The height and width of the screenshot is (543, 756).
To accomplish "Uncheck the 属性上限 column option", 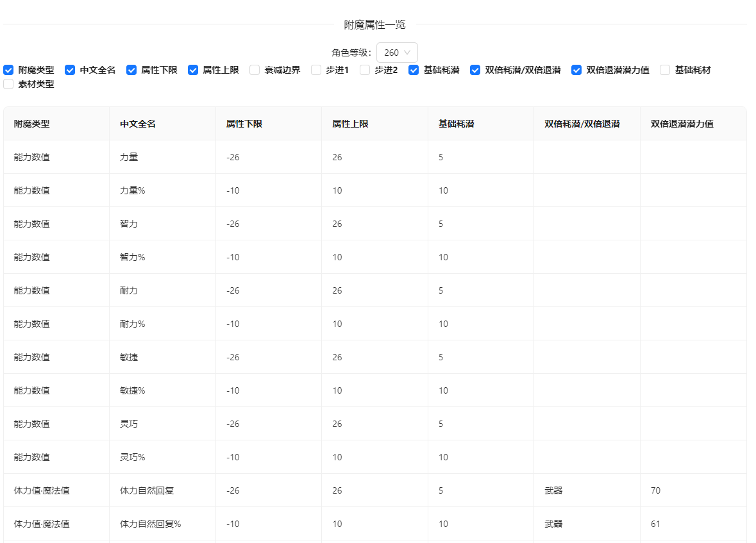I will point(193,70).
